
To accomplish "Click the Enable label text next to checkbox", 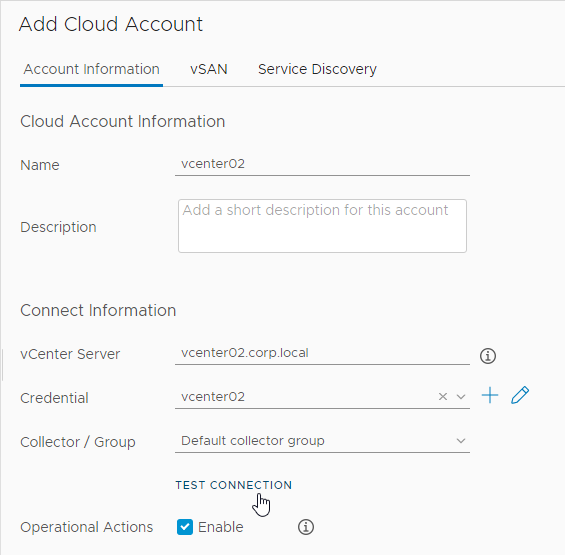I will pos(221,527).
